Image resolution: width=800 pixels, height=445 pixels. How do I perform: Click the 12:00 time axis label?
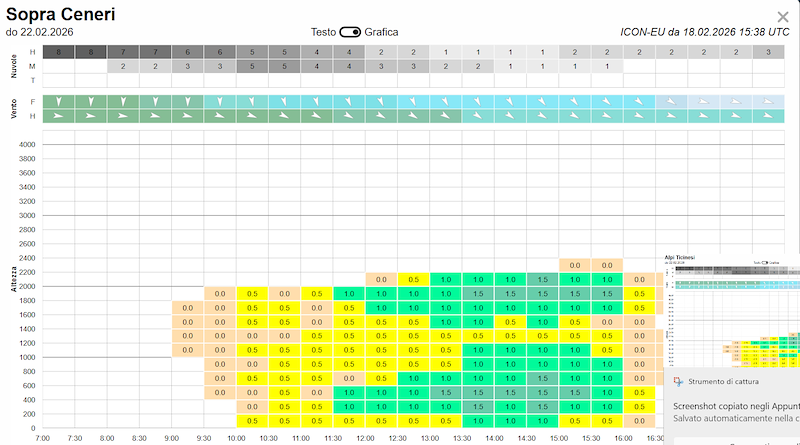pyautogui.click(x=365, y=438)
